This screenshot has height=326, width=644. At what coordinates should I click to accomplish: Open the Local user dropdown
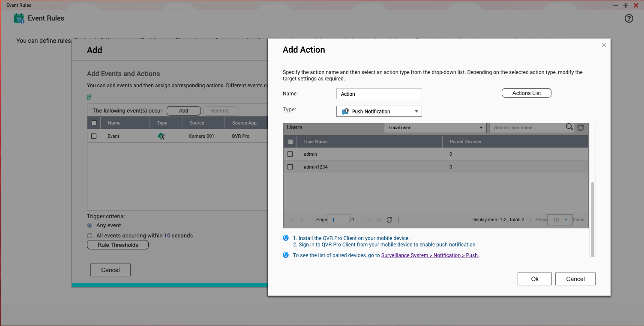(435, 127)
